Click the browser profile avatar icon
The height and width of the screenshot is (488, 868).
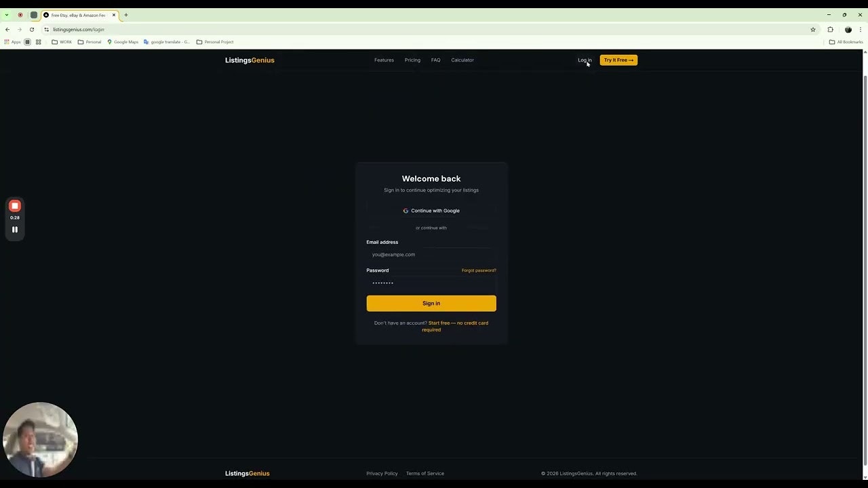click(x=848, y=29)
